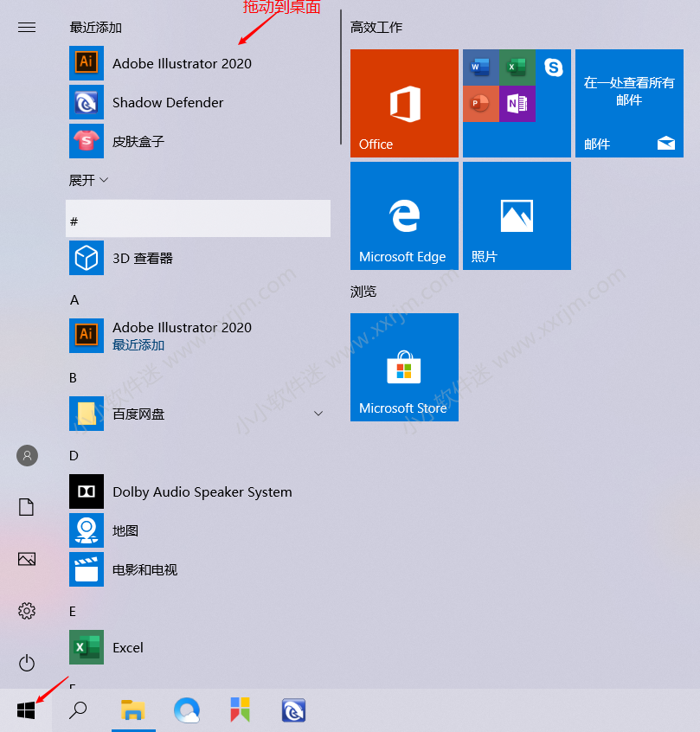Click the # letter group header
The width and height of the screenshot is (700, 732).
point(197,220)
